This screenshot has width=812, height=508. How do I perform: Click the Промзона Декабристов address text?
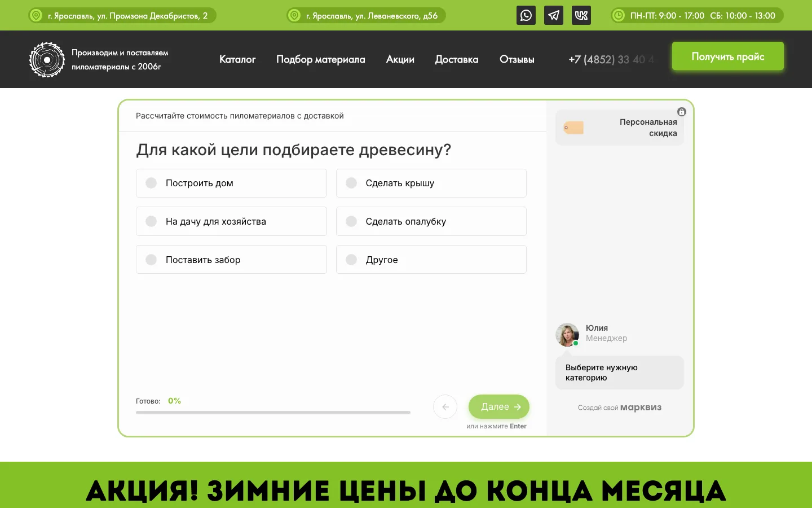pyautogui.click(x=128, y=16)
